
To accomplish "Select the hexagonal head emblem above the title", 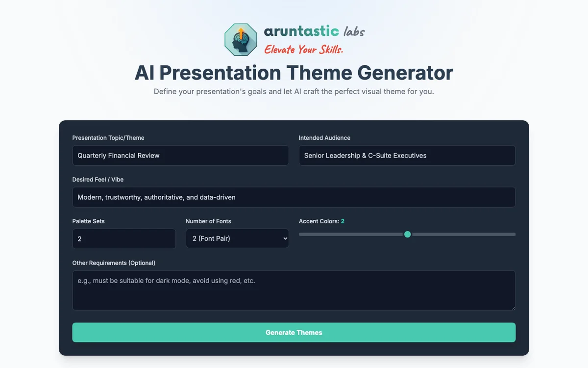I will click(x=240, y=39).
